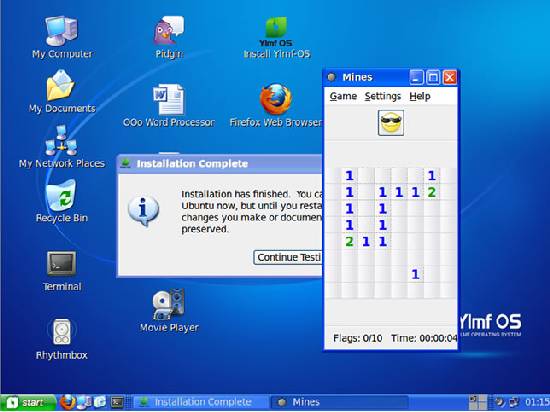Open the Help menu in Mines
550x412 pixels.
(420, 96)
